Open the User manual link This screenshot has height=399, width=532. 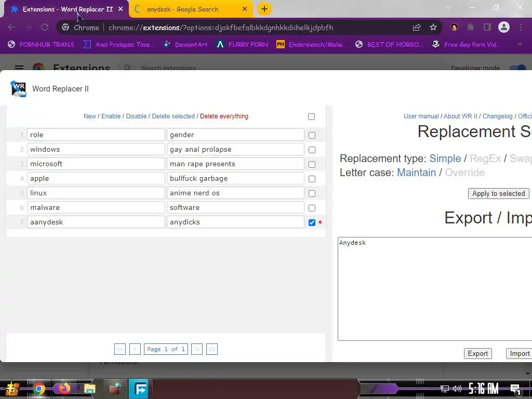click(x=421, y=116)
